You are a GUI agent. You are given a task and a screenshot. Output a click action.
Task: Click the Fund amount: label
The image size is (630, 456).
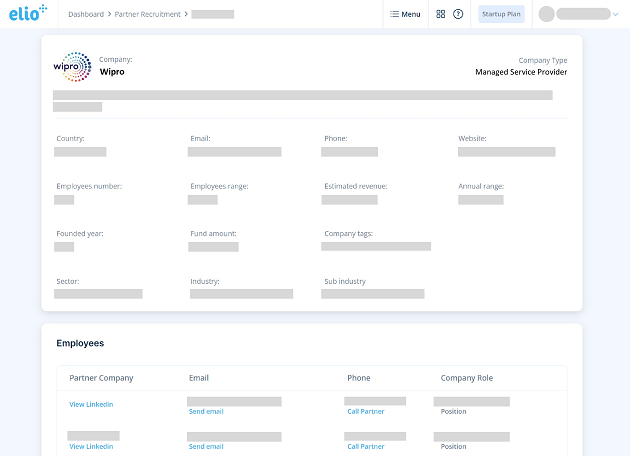213,233
